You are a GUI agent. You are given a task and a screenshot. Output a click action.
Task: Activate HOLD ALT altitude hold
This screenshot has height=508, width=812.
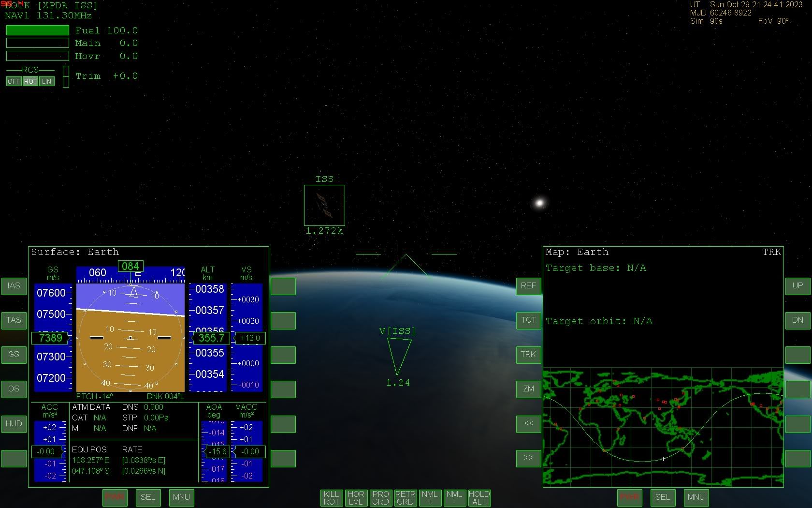tap(479, 497)
